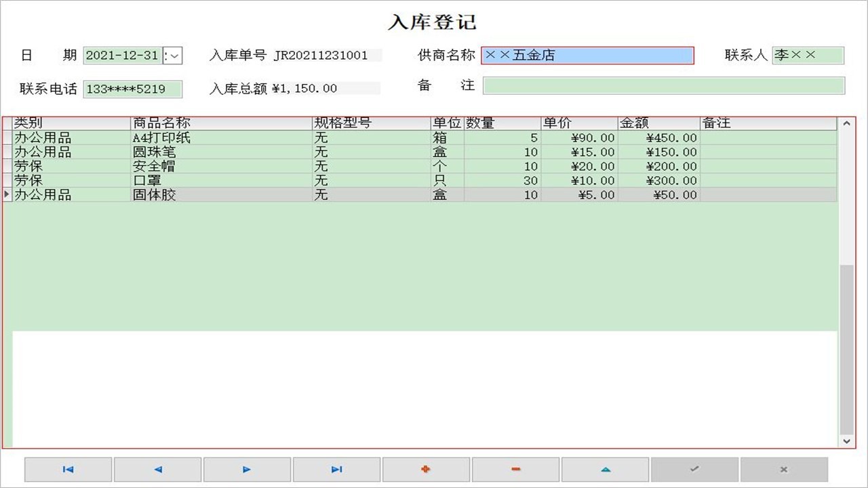Image resolution: width=868 pixels, height=488 pixels.
Task: Go to the previous record icon
Action: (x=157, y=469)
